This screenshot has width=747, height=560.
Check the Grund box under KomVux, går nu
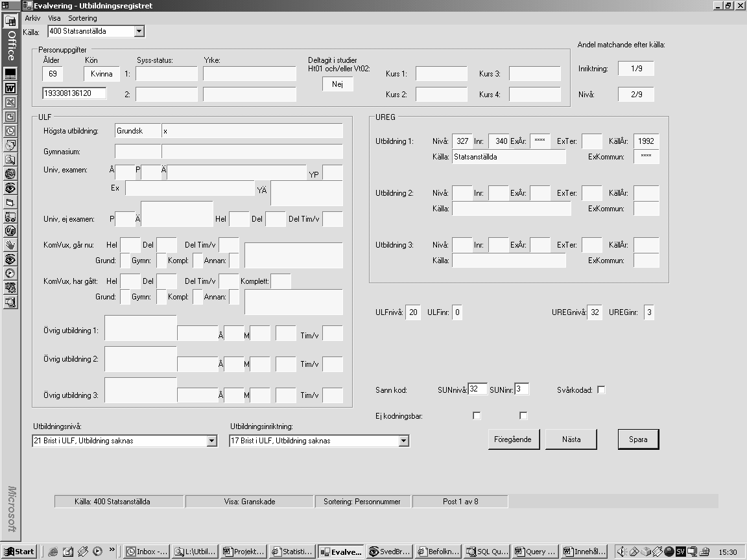124,261
